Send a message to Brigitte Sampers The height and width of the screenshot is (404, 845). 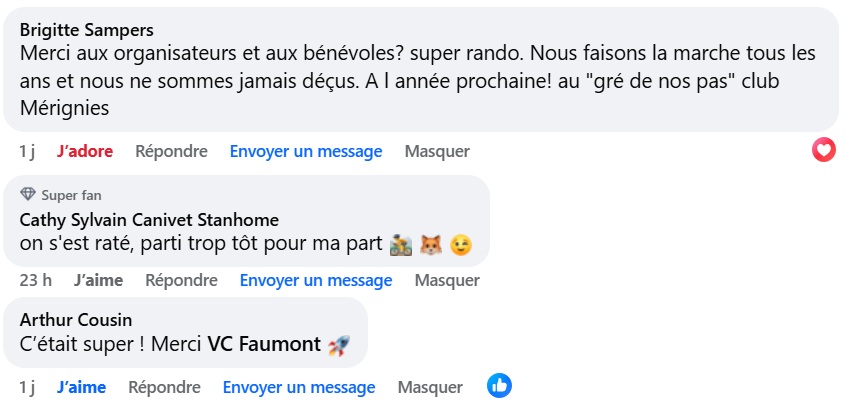click(306, 152)
